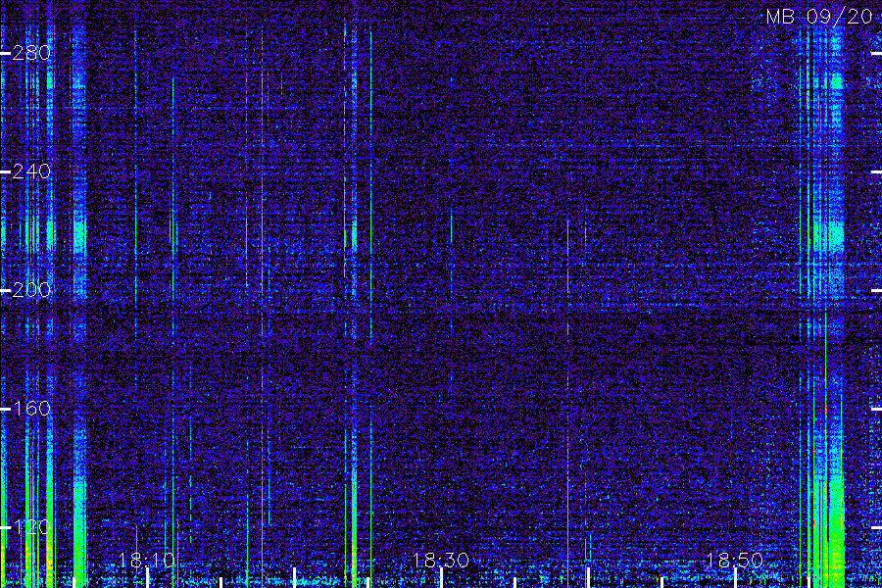Click the 200 frequency axis label
Image resolution: width=882 pixels, height=588 pixels.
31,290
